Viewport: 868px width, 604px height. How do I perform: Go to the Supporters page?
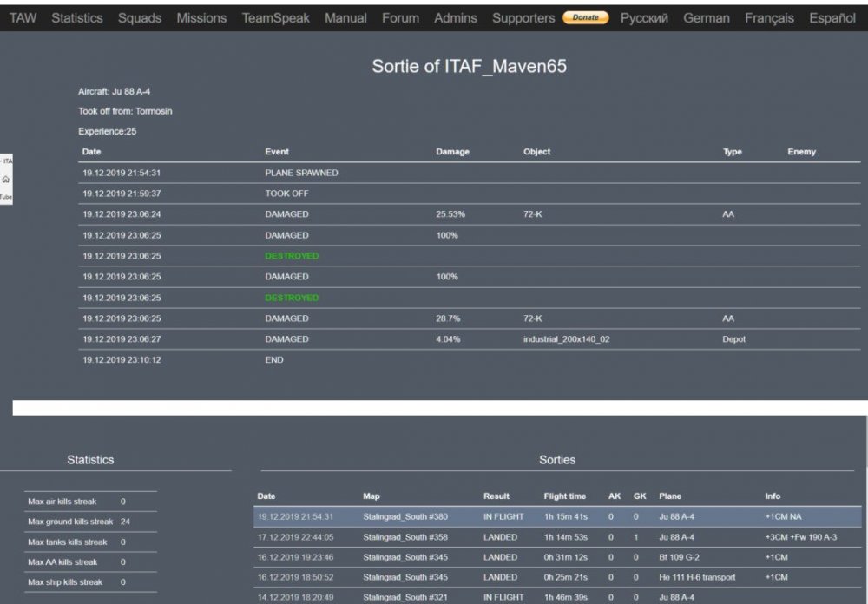click(523, 18)
